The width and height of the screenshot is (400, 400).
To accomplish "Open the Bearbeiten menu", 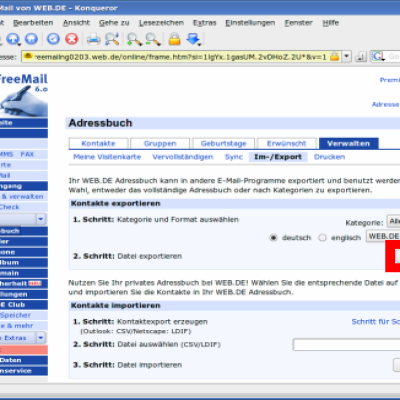I will point(33,23).
